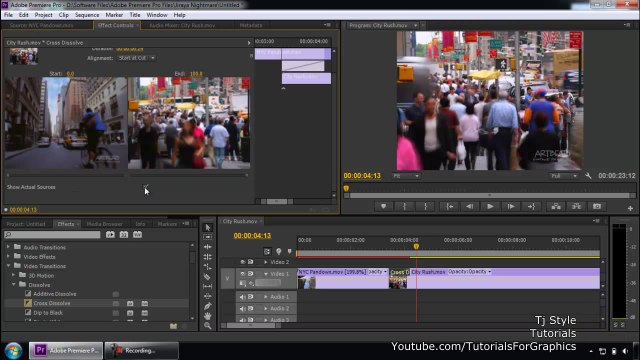Select the Slip tool
This screenshot has height=360, width=640.
[x=208, y=287]
